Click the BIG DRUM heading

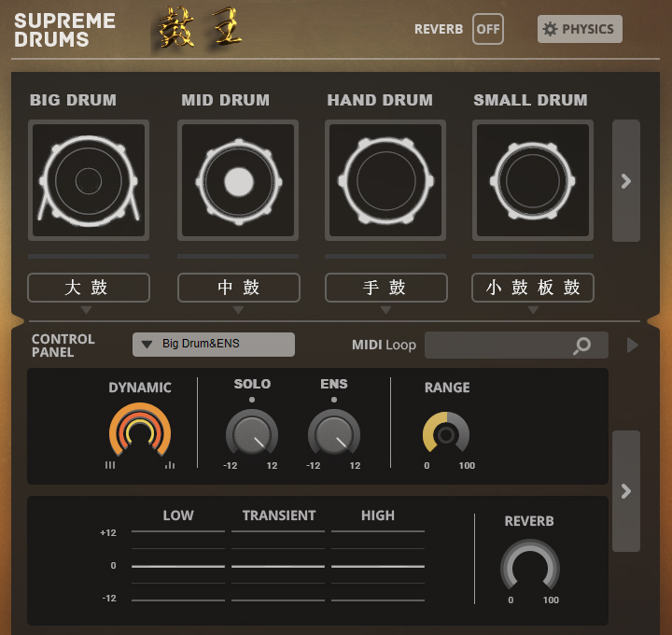click(74, 100)
